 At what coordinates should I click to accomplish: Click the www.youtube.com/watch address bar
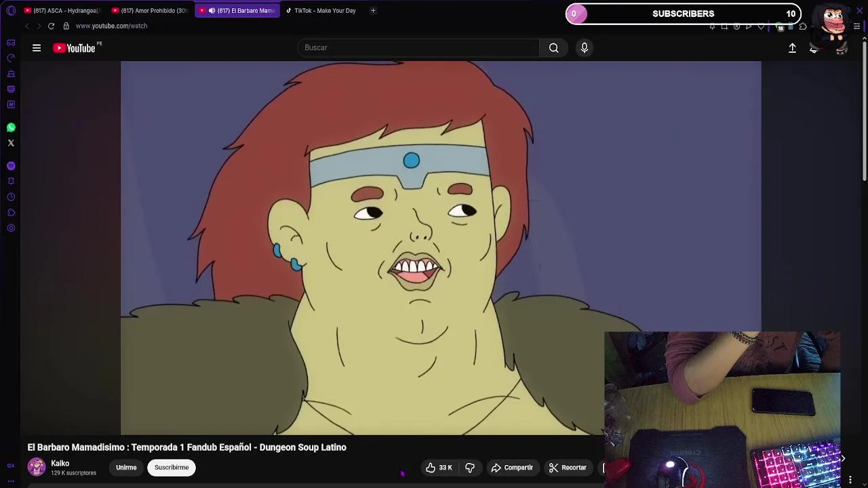111,26
